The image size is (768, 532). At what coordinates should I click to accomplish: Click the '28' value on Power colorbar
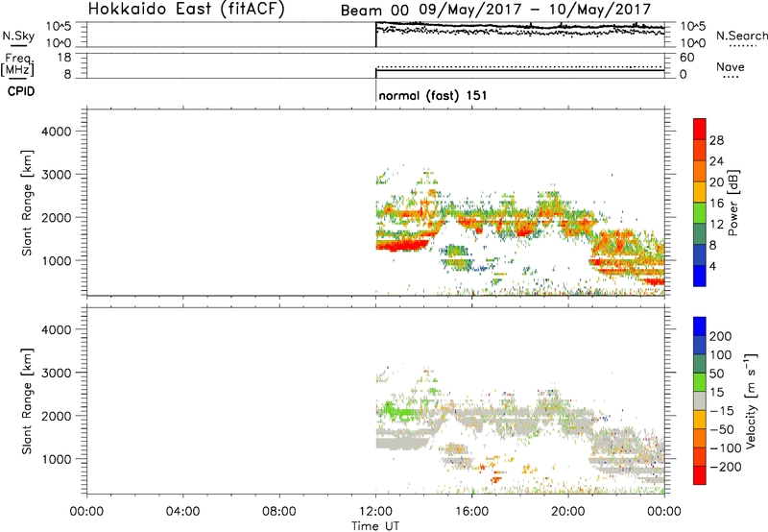click(x=716, y=140)
